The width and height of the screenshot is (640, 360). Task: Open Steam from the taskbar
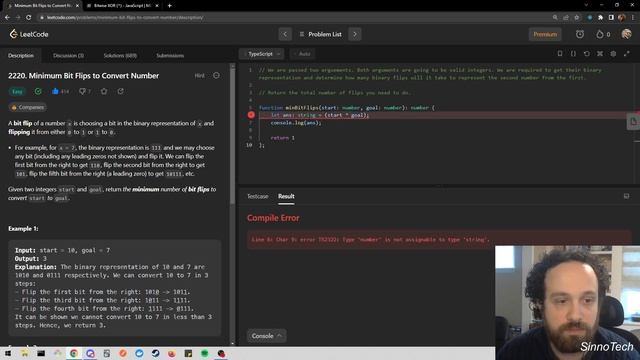[156, 353]
